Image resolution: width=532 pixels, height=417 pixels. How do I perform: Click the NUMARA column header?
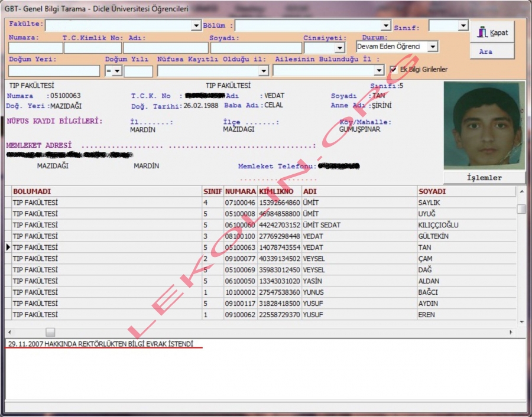click(241, 191)
